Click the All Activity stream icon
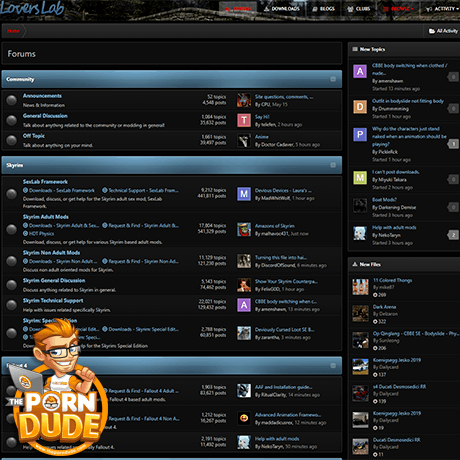The image size is (460, 460). click(x=432, y=31)
